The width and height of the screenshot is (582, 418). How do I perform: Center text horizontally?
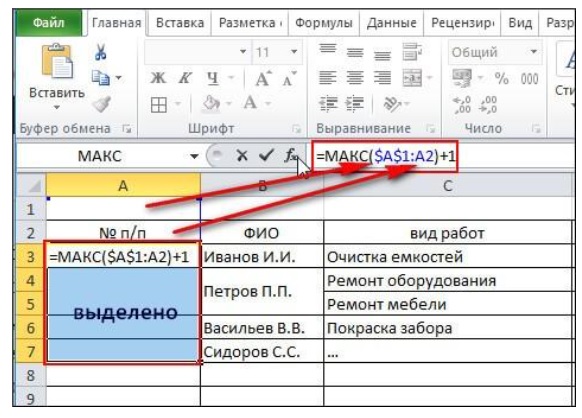click(355, 78)
